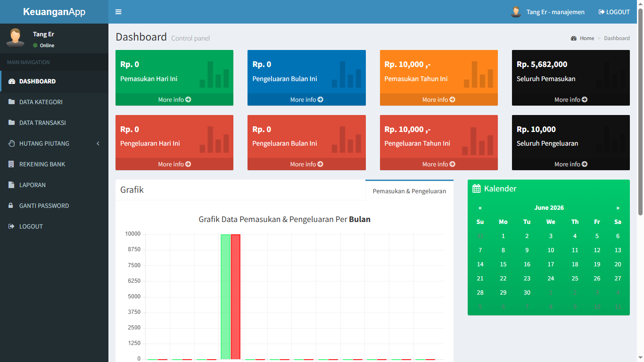Go to previous month in Kalender
This screenshot has height=362, width=644.
coord(480,208)
